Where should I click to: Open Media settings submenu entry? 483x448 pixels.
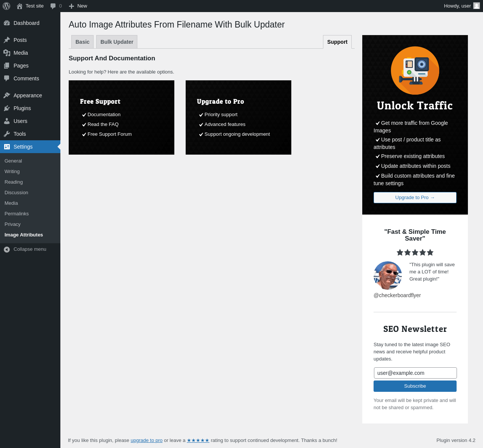point(11,203)
